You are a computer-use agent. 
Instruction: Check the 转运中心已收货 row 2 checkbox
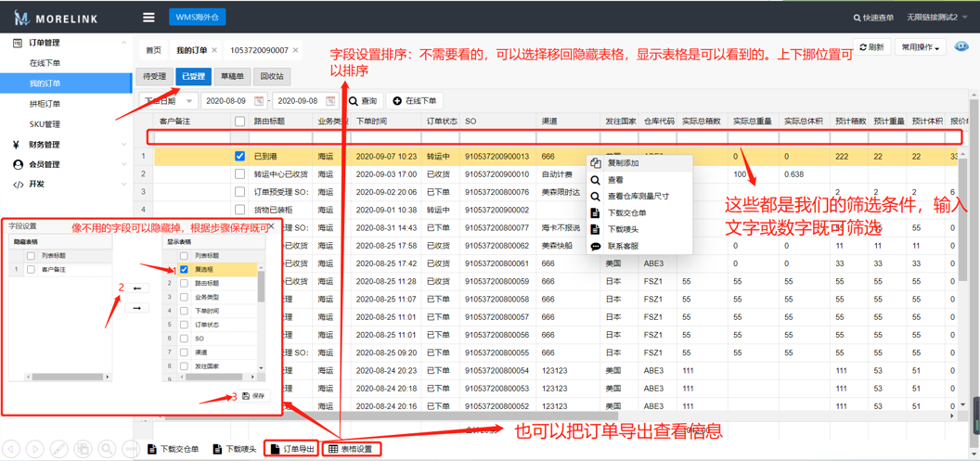239,173
